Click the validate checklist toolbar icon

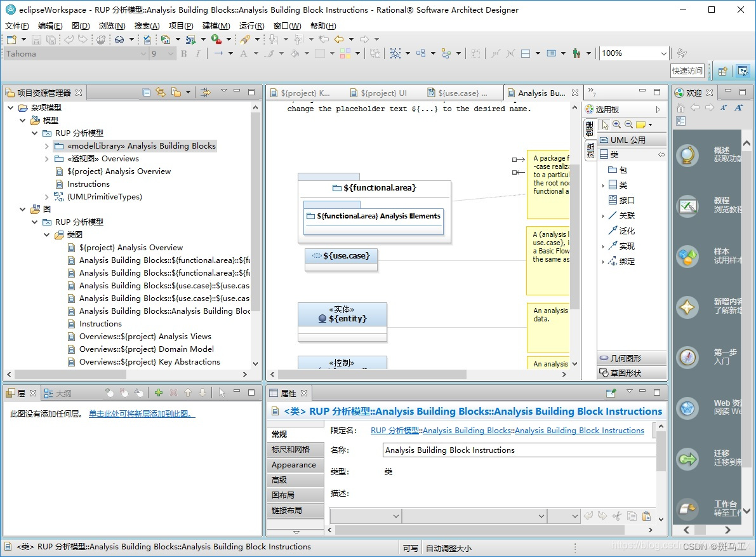(x=147, y=39)
